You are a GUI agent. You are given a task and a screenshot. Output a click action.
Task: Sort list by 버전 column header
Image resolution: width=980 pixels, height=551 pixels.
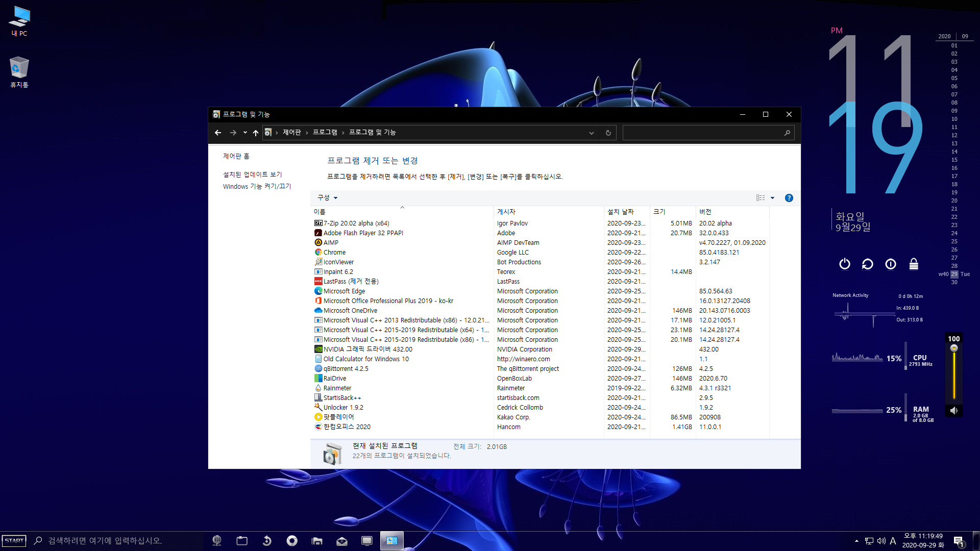click(732, 212)
